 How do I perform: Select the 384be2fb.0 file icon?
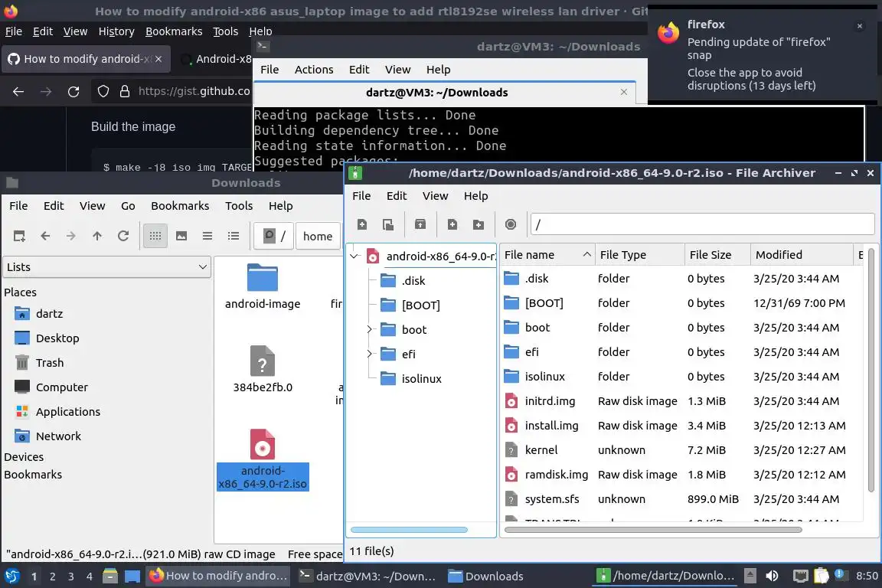pos(262,361)
